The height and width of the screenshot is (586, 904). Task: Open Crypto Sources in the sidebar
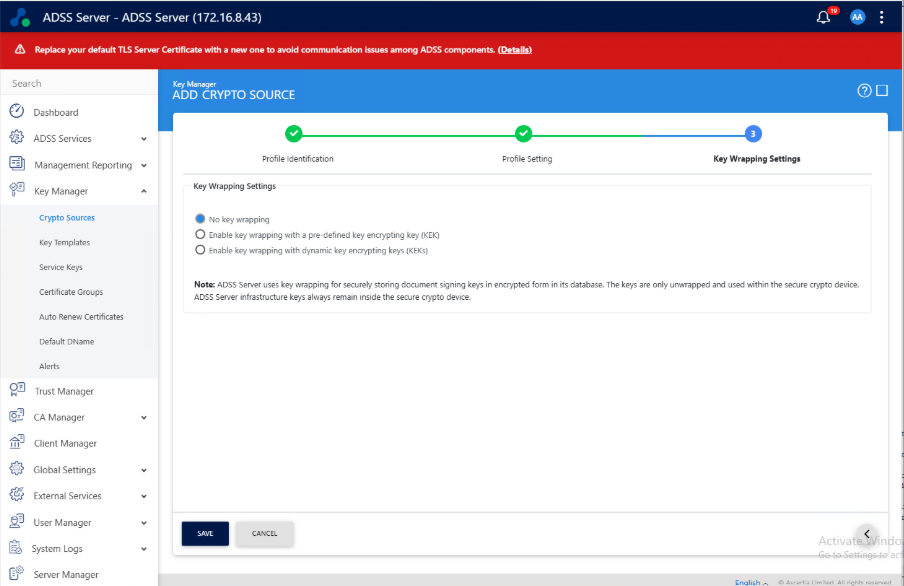click(x=67, y=217)
